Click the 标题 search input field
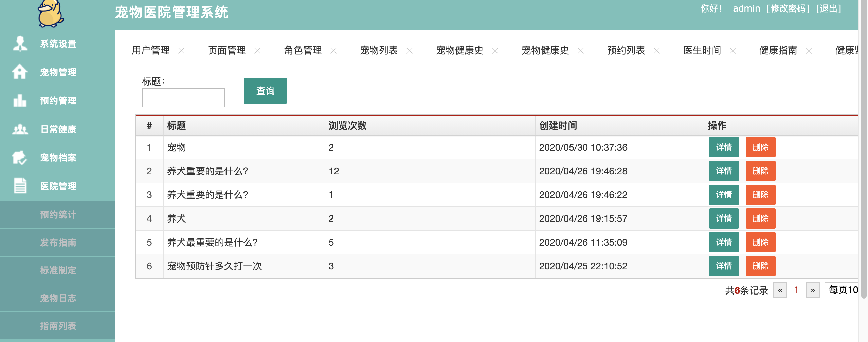The height and width of the screenshot is (342, 868). coord(183,98)
